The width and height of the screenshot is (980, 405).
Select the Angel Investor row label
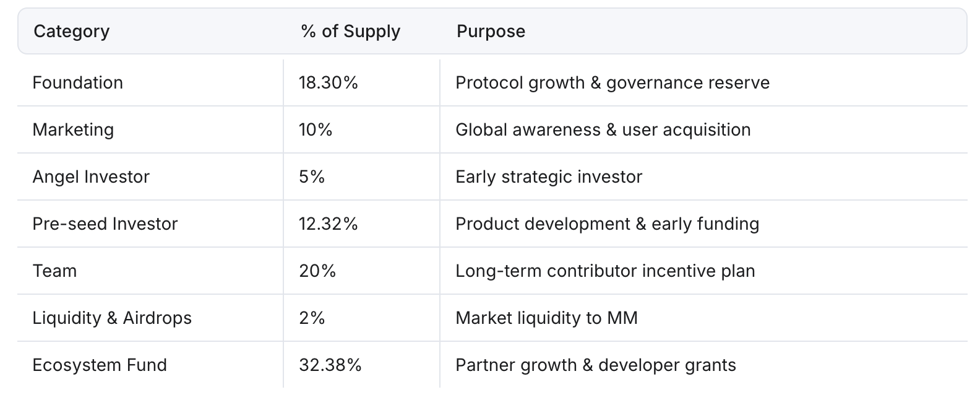point(91,176)
